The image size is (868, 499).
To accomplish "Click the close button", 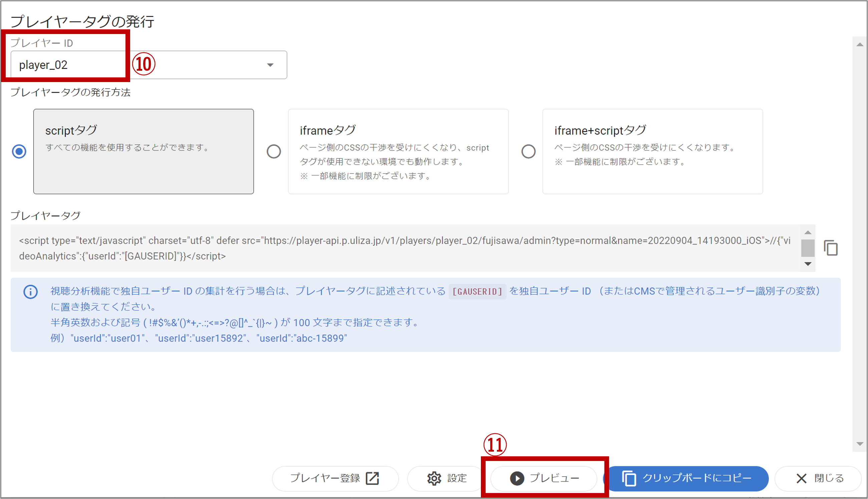I will click(818, 478).
